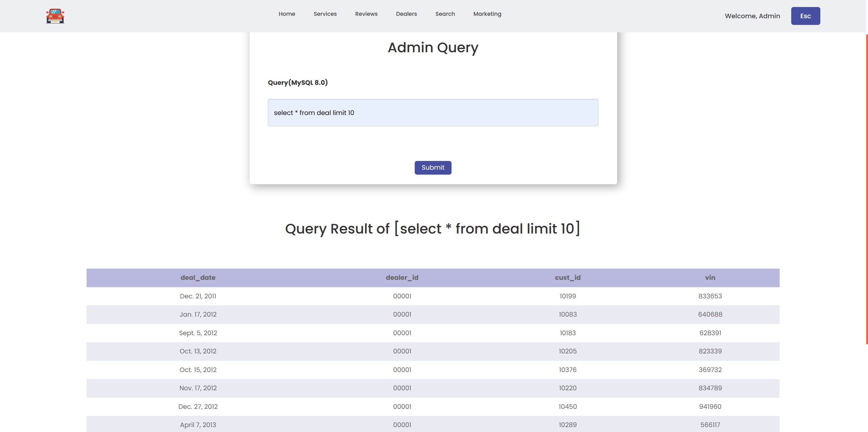Screen dimensions: 868x432
Task: Focus the MySQL query input field
Action: pos(433,113)
